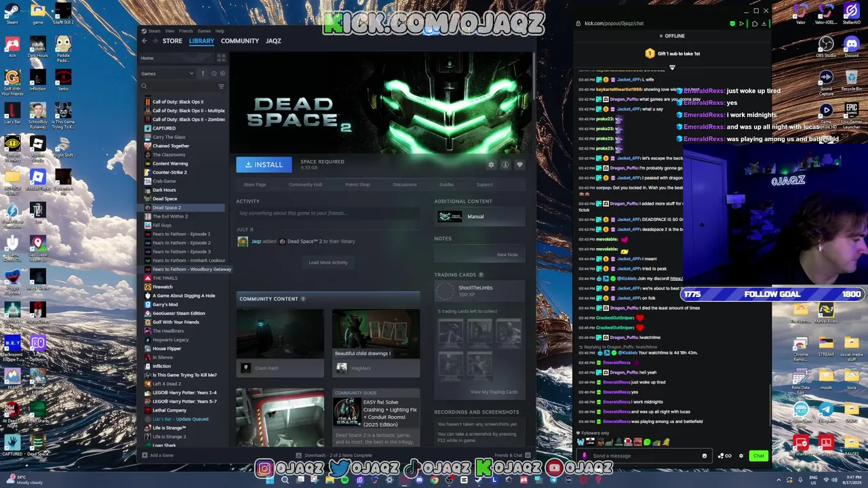Click the emoji picker in Kick chat input

(x=705, y=455)
